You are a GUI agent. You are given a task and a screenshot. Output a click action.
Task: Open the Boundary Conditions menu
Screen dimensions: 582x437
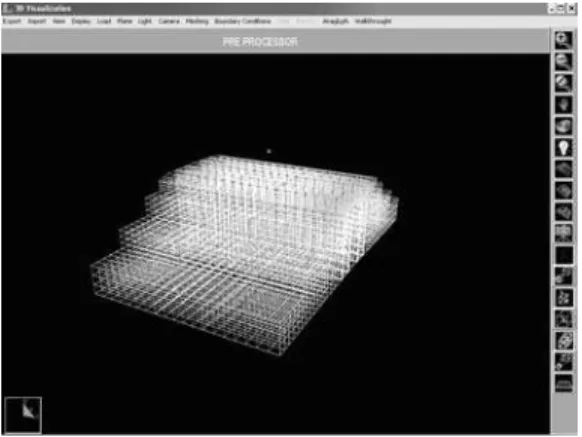[x=243, y=21]
